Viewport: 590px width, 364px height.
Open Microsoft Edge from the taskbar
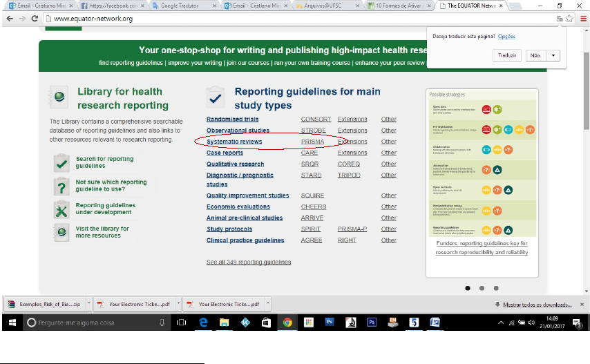(204, 323)
